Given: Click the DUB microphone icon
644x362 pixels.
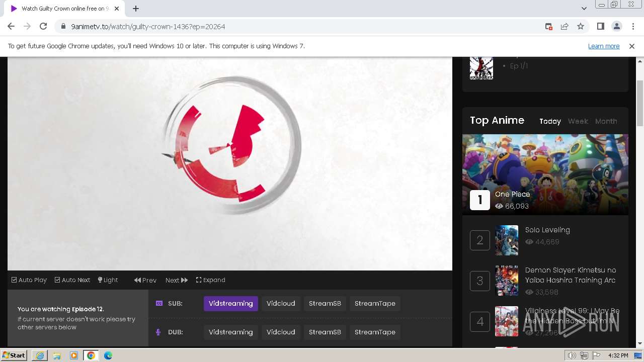Looking at the screenshot, I should [x=158, y=332].
